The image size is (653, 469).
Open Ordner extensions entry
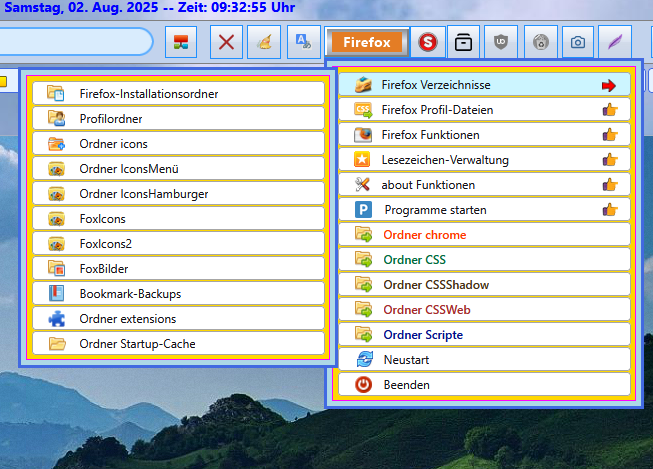pyautogui.click(x=178, y=319)
